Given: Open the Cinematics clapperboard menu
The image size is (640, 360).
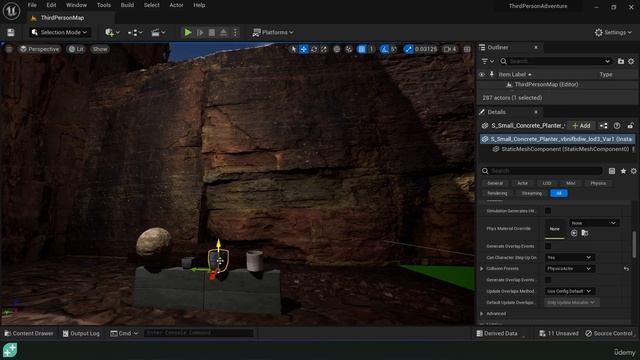Looking at the screenshot, I should [x=158, y=33].
